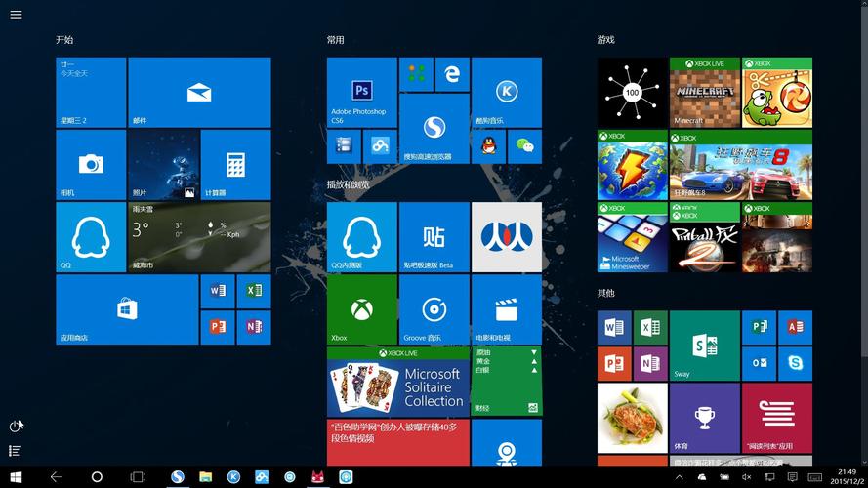Screen dimensions: 868x488
Task: Open the WeChat small tile
Action: click(x=525, y=146)
